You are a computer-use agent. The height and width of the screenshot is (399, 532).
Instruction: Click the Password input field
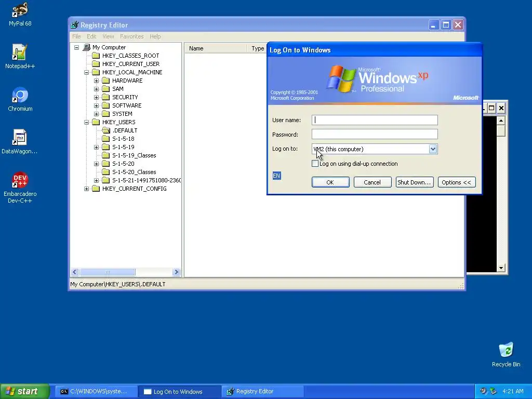click(375, 134)
